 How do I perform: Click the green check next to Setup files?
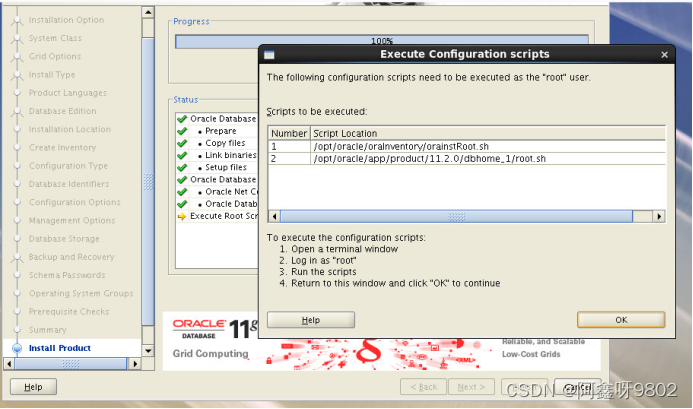(182, 168)
